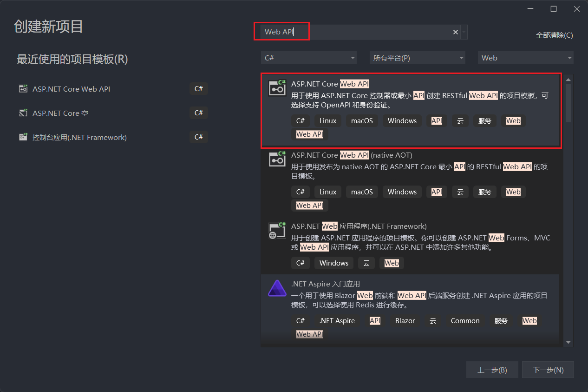Image resolution: width=588 pixels, height=392 pixels.
Task: Click the ASP.NET Core Web API template icon
Action: [277, 88]
